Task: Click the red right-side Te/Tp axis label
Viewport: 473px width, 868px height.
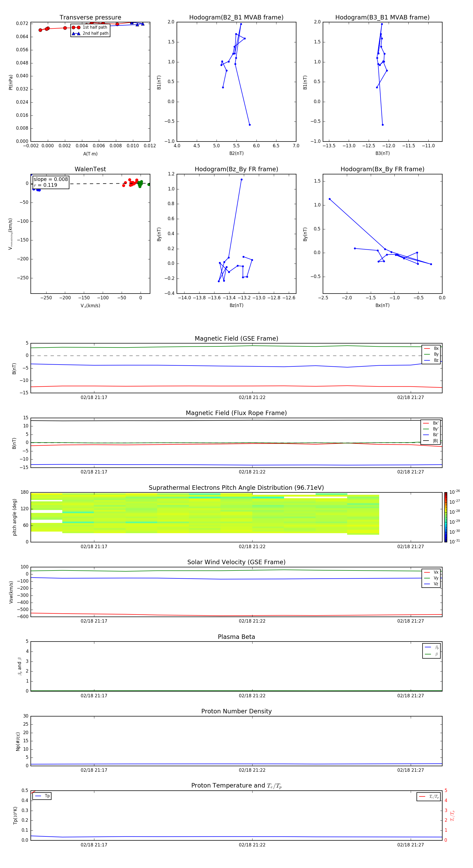Action: click(x=453, y=816)
